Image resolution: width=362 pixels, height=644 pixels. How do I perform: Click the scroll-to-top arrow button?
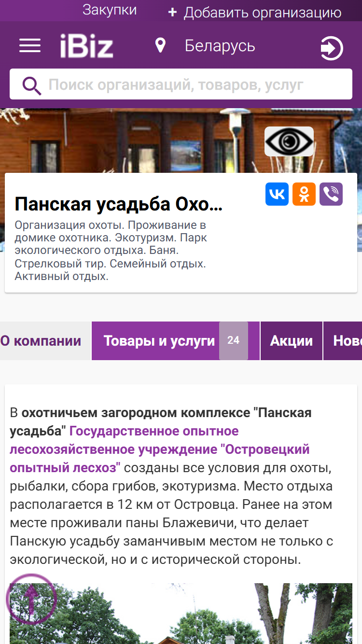[31, 599]
